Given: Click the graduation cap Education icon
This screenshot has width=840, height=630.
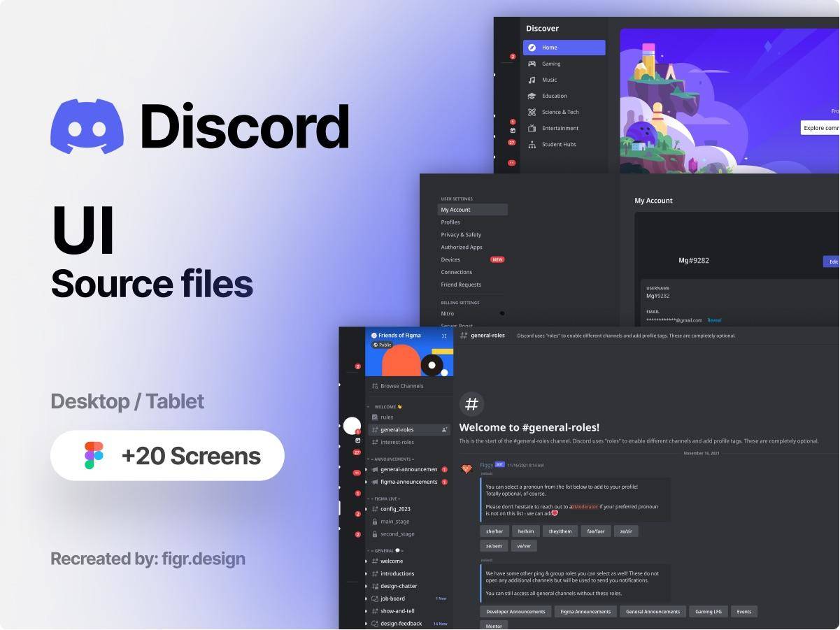Looking at the screenshot, I should pyautogui.click(x=532, y=96).
